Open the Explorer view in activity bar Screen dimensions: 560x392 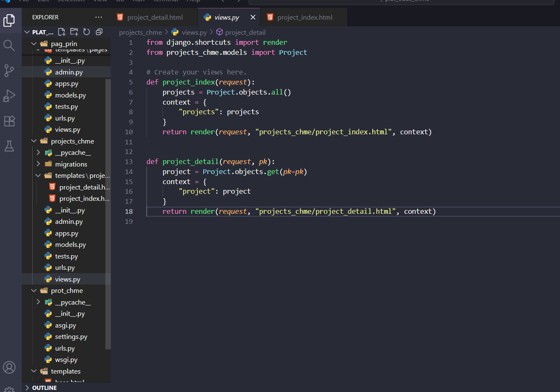(9, 20)
